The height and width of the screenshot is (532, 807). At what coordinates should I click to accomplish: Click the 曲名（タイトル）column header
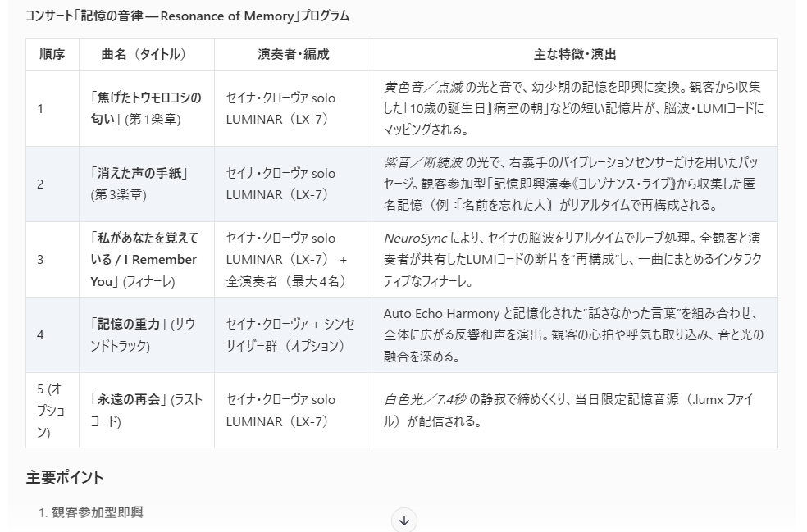pos(144,55)
